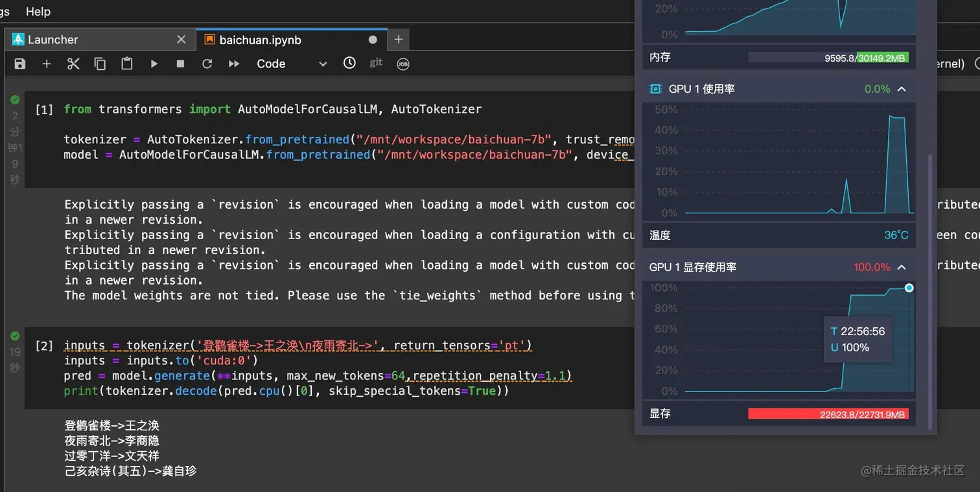Click the JOB icon in the toolbar
The image size is (980, 492).
click(403, 64)
